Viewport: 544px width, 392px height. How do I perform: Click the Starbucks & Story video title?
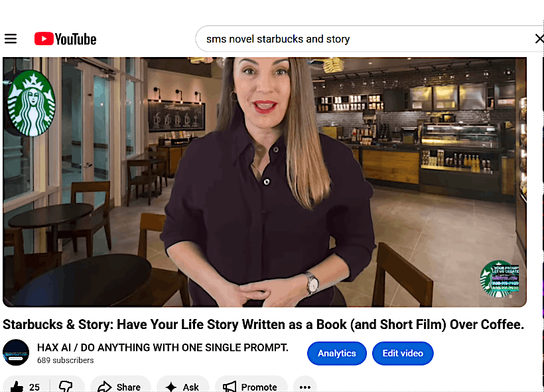263,324
